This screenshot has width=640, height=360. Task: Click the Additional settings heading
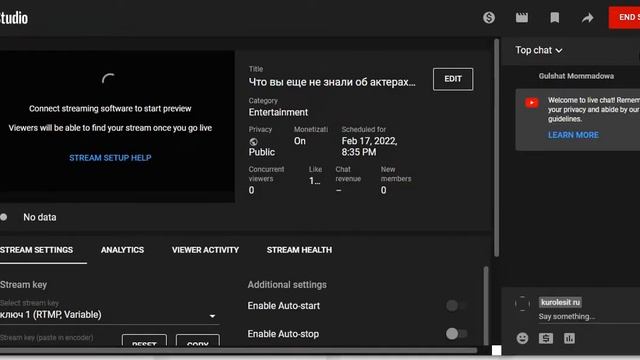coord(287,284)
